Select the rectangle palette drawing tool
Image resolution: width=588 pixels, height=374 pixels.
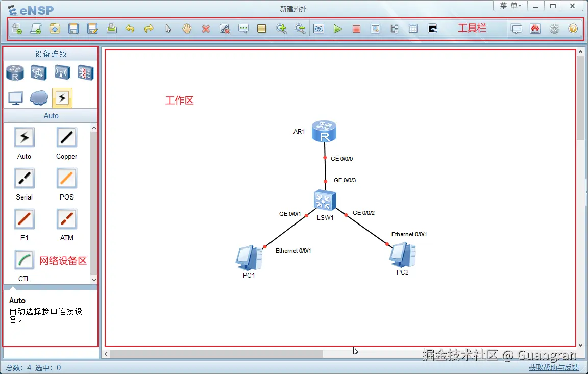coord(262,29)
